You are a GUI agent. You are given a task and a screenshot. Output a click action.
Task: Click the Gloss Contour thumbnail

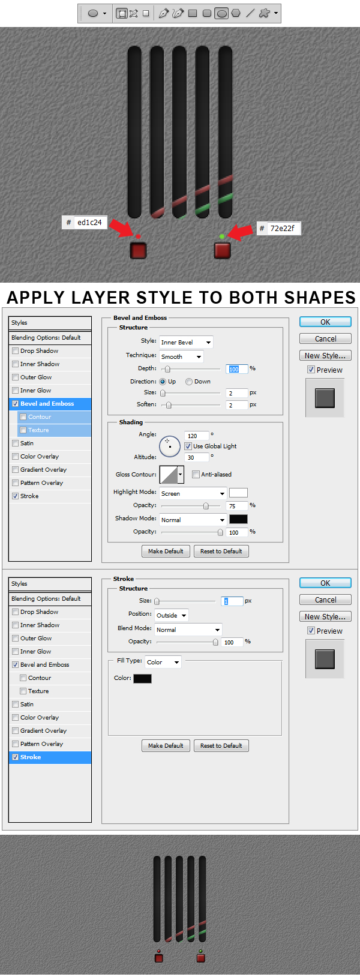(x=169, y=474)
